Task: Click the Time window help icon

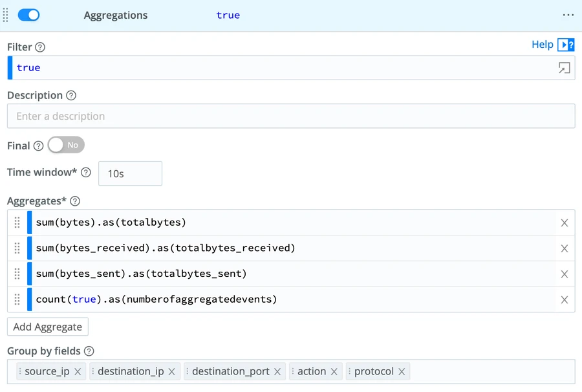Action: coord(86,173)
